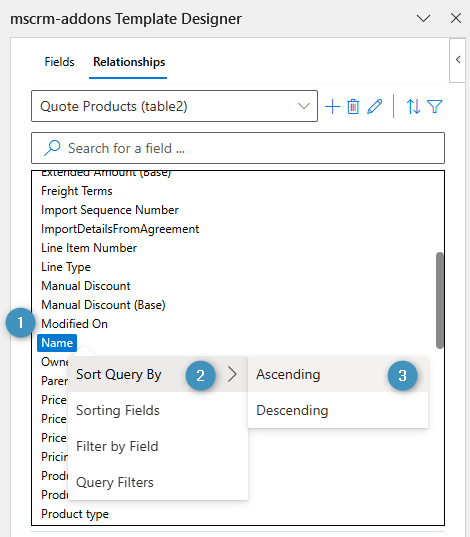Expand the Quote Products (table2) dropdown
470x537 pixels.
174,106
